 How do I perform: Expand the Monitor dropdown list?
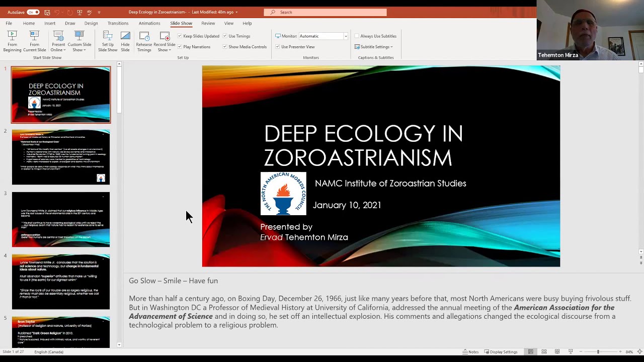click(x=346, y=36)
